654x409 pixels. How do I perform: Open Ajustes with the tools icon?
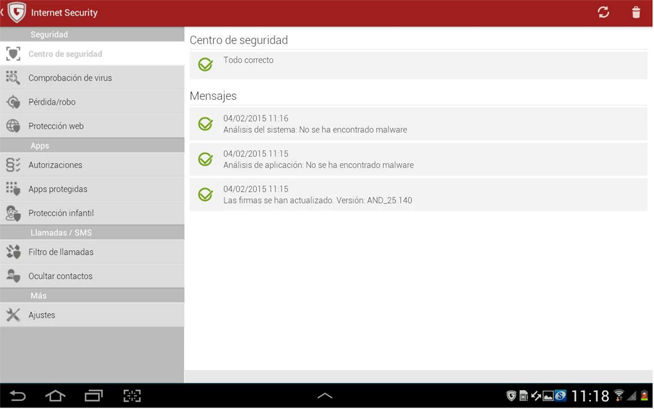[13, 315]
